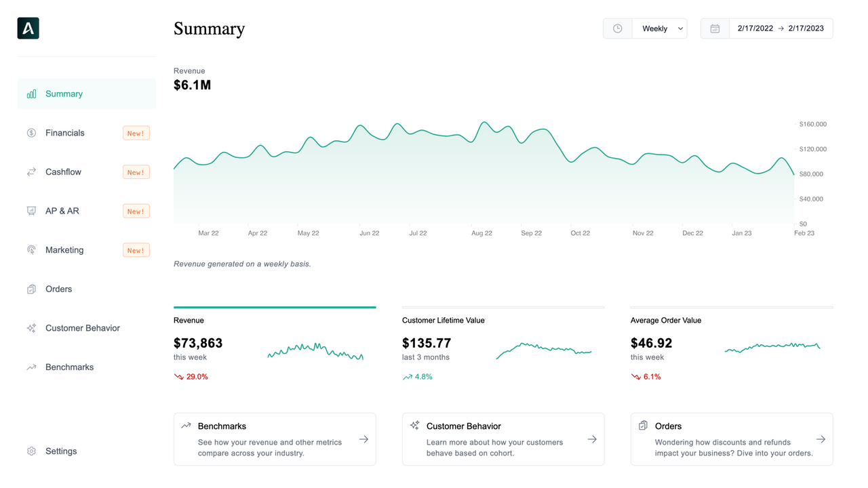The width and height of the screenshot is (868, 488).
Task: Click the green up-trend arrow near 4.8%
Action: pos(408,377)
